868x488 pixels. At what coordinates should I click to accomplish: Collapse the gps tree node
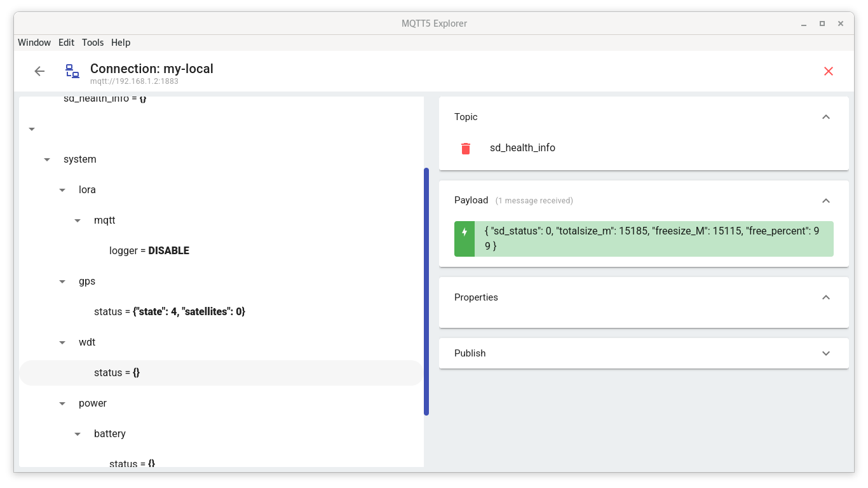pyautogui.click(x=62, y=281)
